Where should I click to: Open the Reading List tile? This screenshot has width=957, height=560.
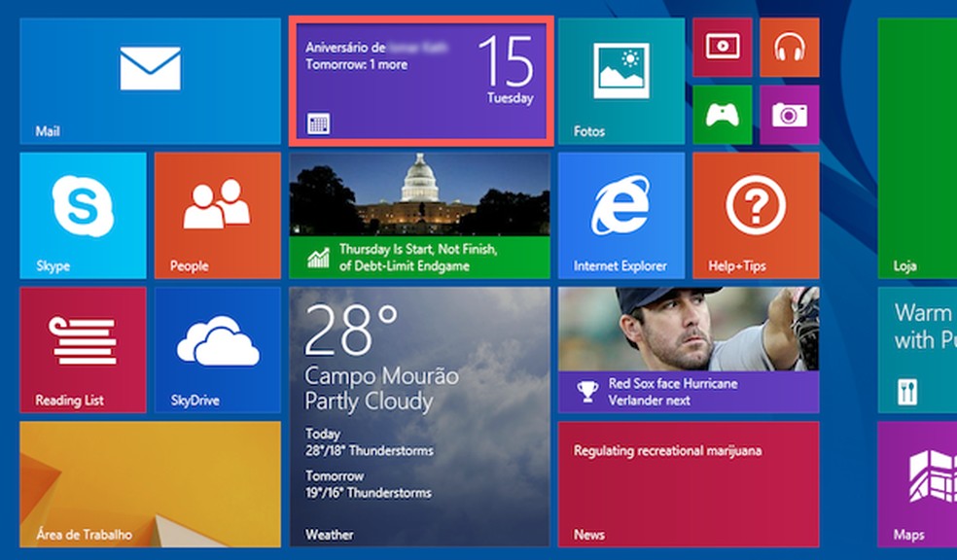pos(83,350)
